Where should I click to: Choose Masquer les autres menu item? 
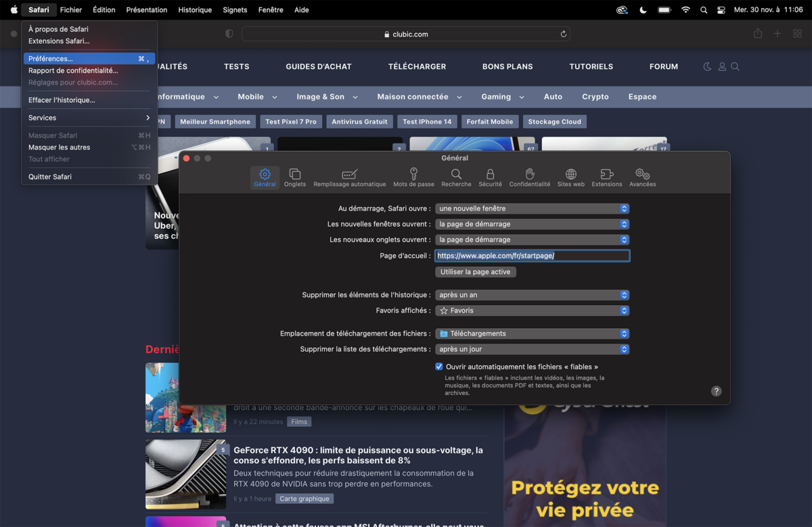coord(89,147)
